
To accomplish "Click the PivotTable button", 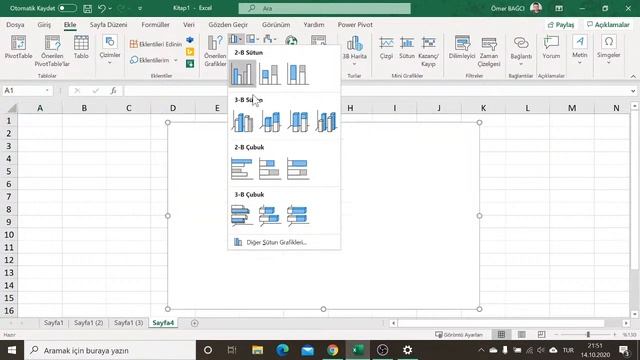I will (18, 47).
